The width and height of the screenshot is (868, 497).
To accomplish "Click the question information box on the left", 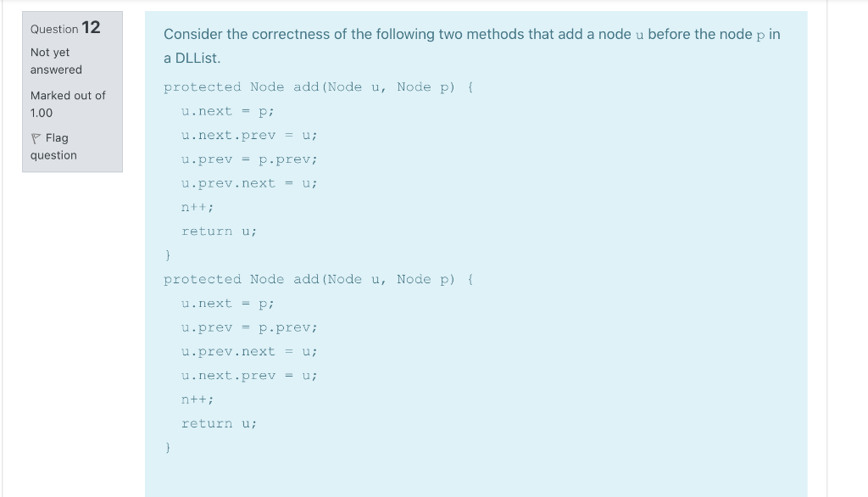I will 72,92.
